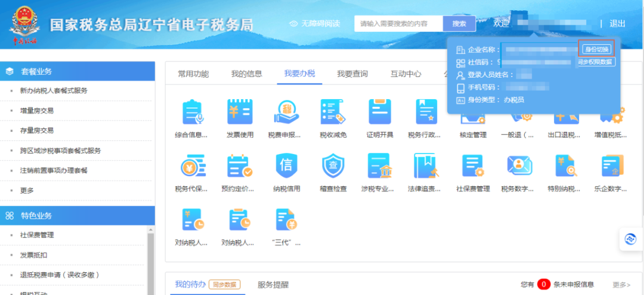This screenshot has width=644, height=295.
Task: Switch to the 我的信息 tab
Action: (246, 74)
